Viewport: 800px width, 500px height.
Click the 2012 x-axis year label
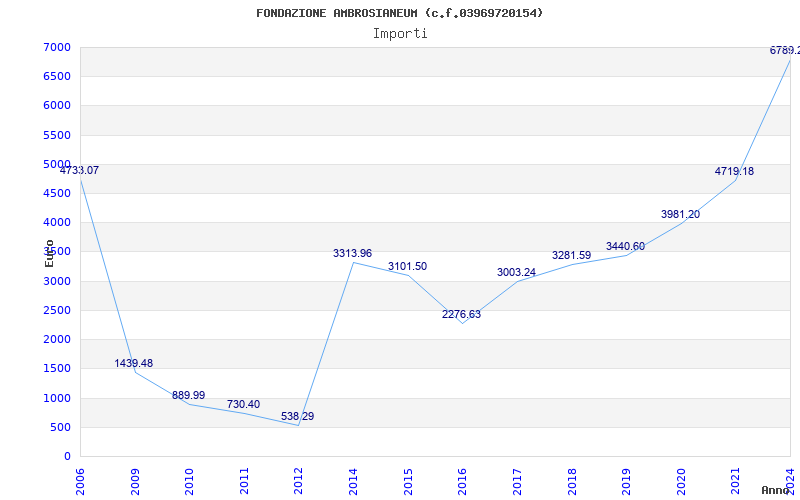click(298, 482)
